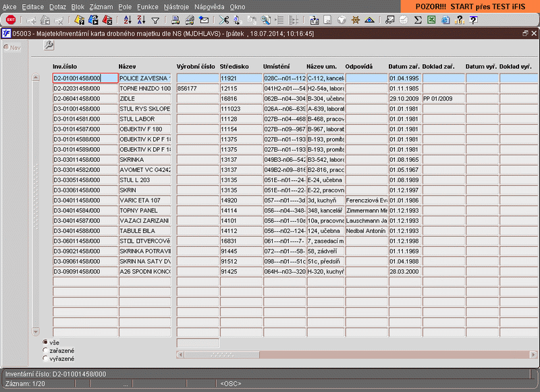This screenshot has height=392, width=540.
Task: Export to Excel using green icon
Action: [431, 20]
